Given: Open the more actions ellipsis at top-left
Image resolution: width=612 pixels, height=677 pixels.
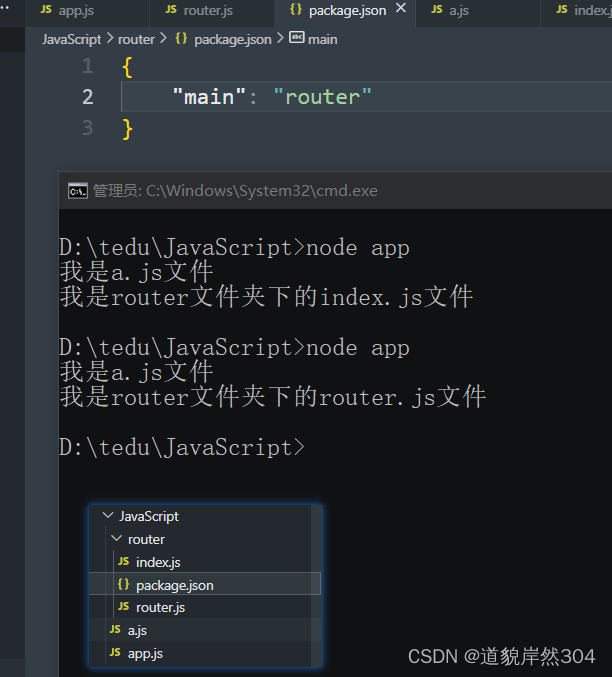Looking at the screenshot, I should point(5,7).
